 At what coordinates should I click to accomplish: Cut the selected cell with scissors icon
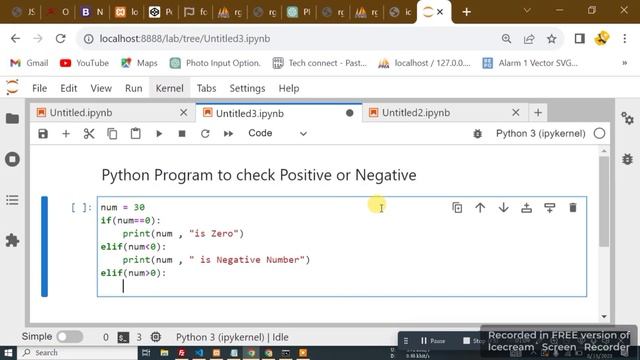[89, 134]
